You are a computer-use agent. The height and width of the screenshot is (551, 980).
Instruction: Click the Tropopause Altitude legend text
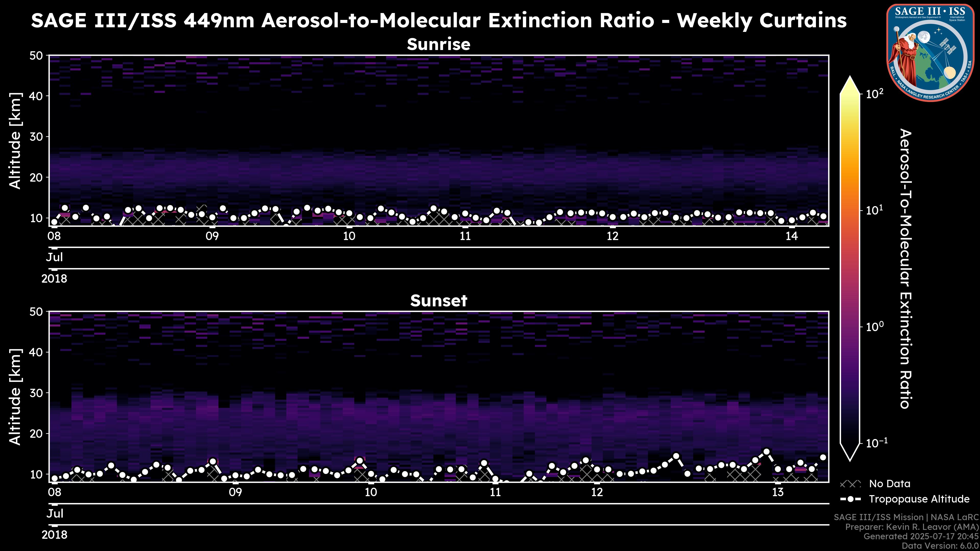pos(919,499)
